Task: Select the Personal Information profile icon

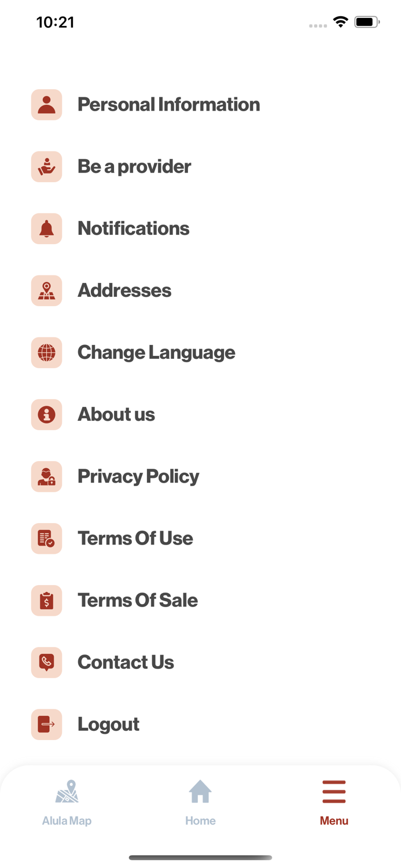Action: pos(46,105)
